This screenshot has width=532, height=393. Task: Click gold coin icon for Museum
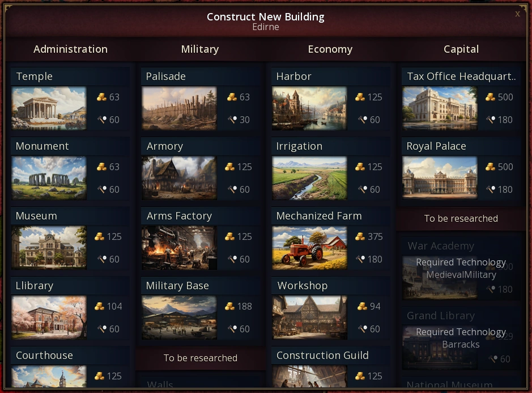pos(99,236)
